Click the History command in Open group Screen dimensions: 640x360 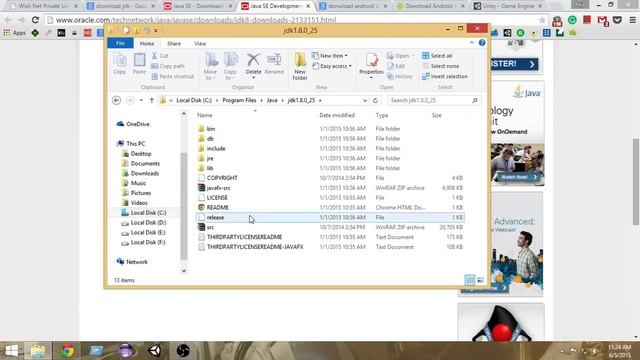click(x=400, y=76)
